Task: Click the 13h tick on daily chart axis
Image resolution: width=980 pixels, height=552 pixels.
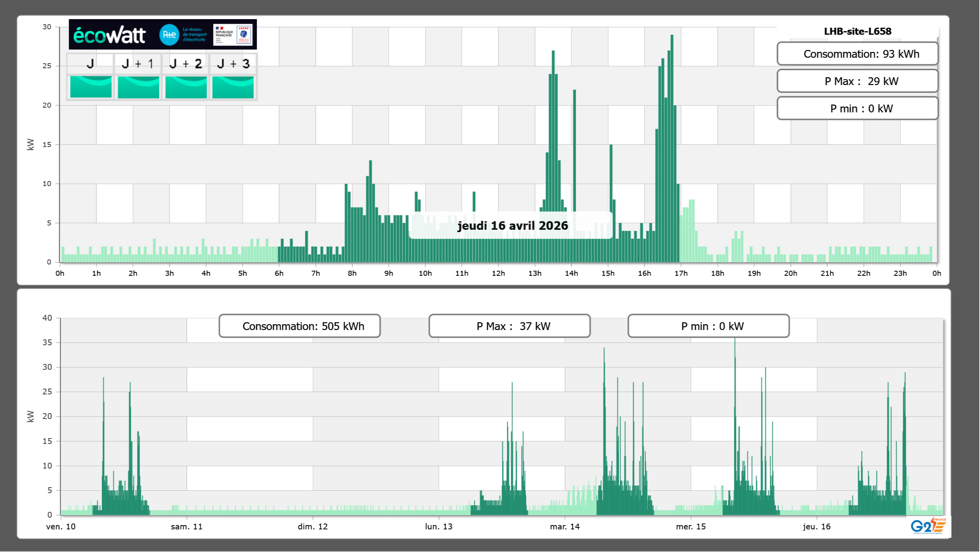Action: [x=535, y=273]
